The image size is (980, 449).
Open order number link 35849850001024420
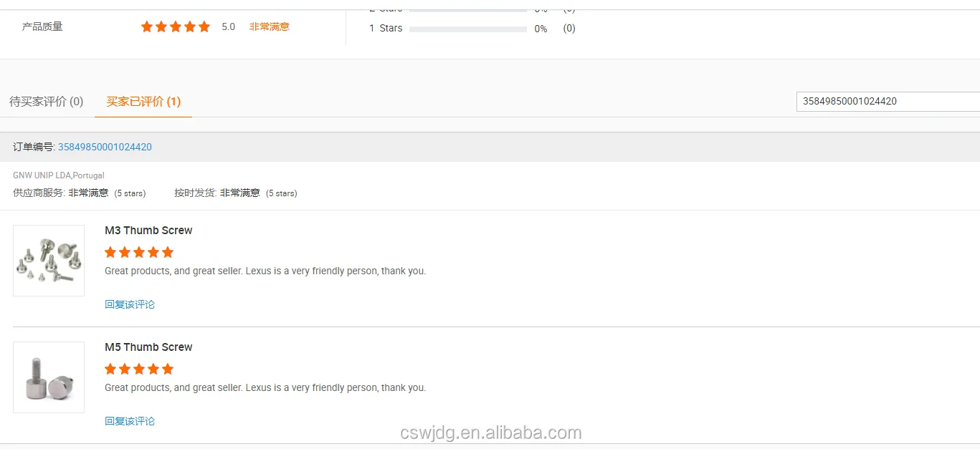(x=105, y=147)
